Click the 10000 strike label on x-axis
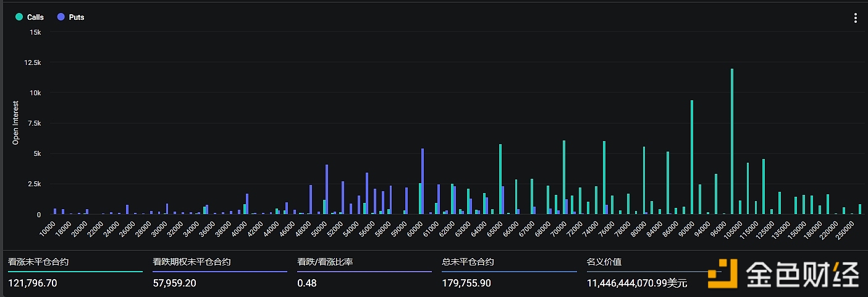This screenshot has width=868, height=297. (46, 228)
